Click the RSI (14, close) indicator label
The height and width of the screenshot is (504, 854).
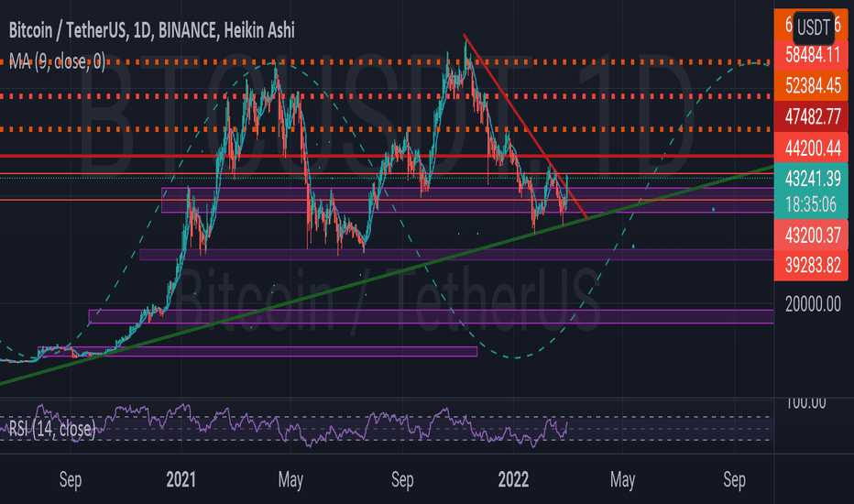52,430
